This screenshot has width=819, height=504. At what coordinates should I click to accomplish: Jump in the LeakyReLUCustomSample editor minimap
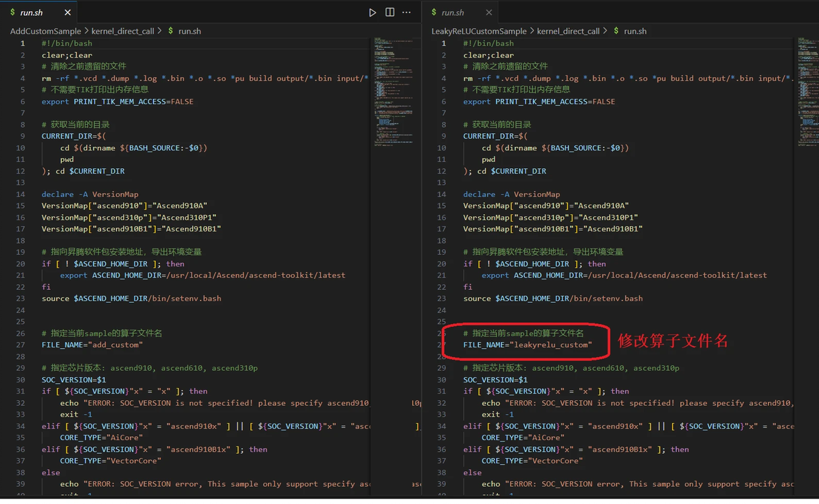pos(808,91)
